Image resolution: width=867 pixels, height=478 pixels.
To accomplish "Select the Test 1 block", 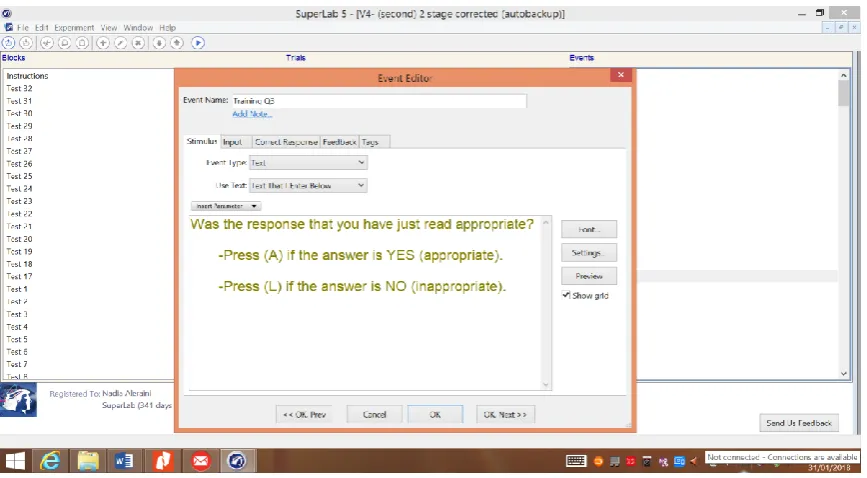I will click(x=17, y=289).
